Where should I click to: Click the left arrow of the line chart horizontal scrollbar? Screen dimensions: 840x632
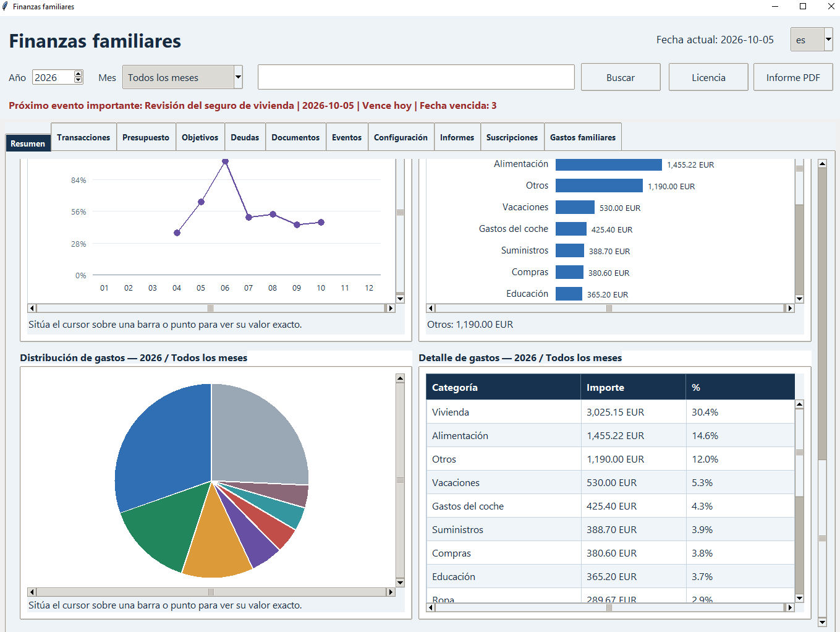(x=32, y=308)
